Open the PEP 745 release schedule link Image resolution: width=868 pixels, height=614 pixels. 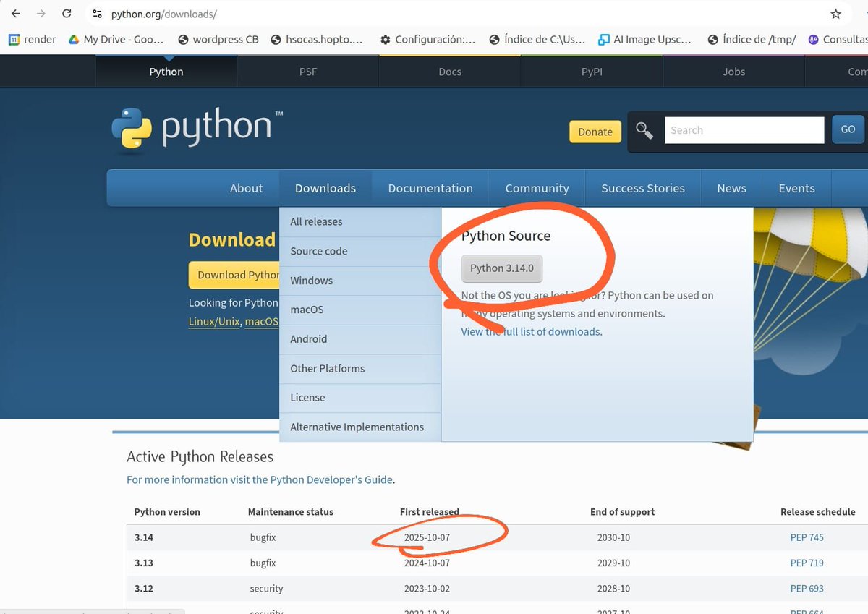[807, 537]
